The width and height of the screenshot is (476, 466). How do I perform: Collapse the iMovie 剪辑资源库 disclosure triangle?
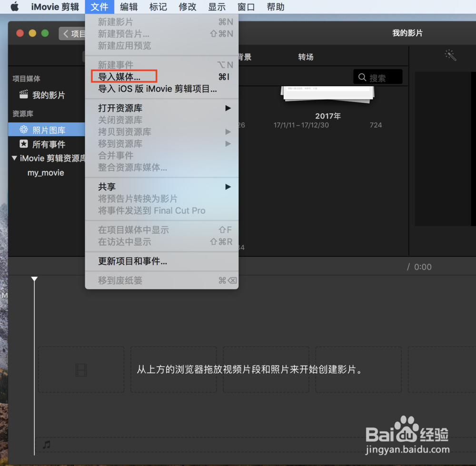[x=14, y=158]
